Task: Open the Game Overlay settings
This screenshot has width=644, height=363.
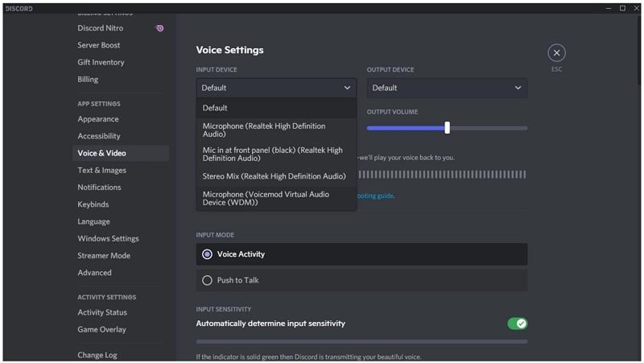Action: 101,329
